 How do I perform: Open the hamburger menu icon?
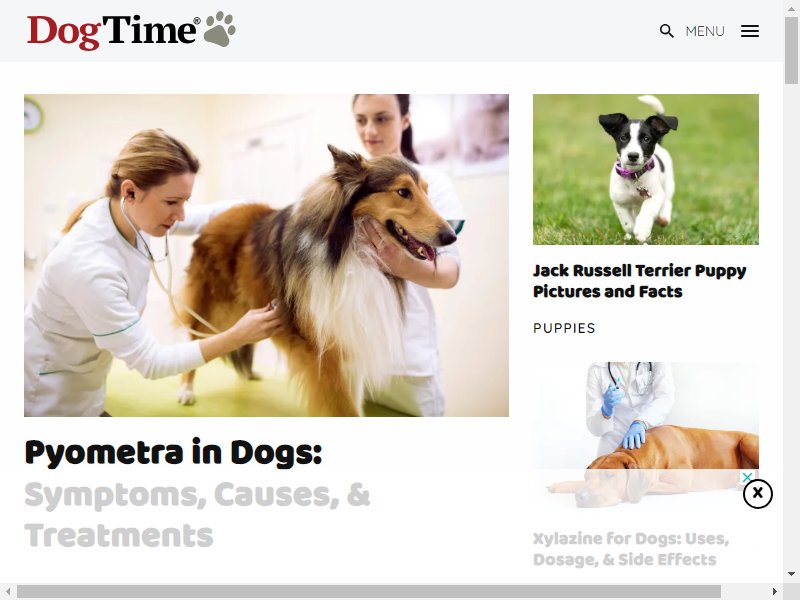click(749, 31)
